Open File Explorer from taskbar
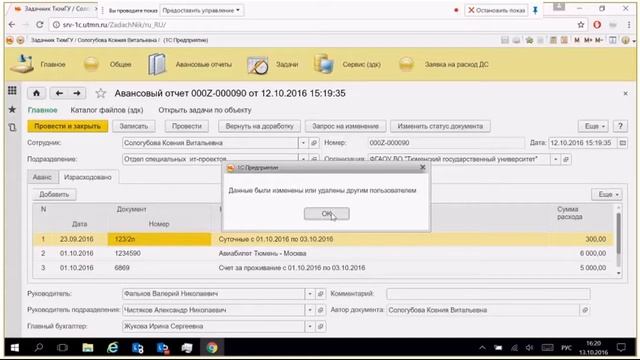Screen dimensions: 640x360 point(88,348)
